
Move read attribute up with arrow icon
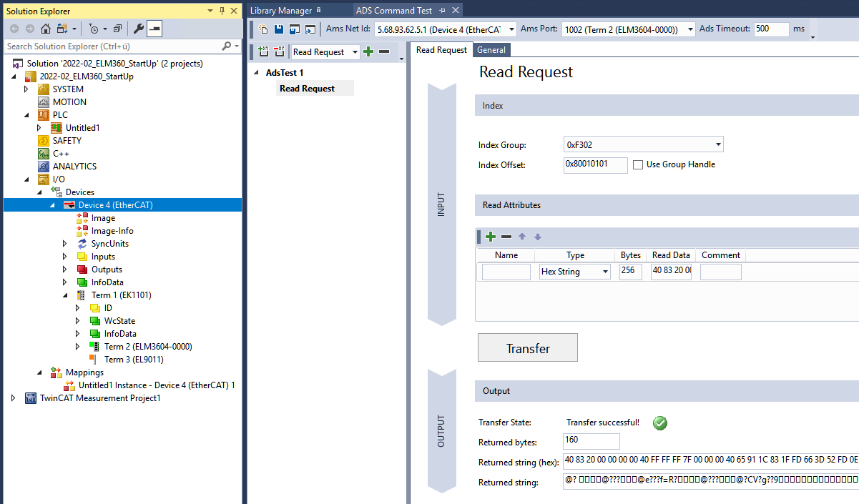point(522,237)
